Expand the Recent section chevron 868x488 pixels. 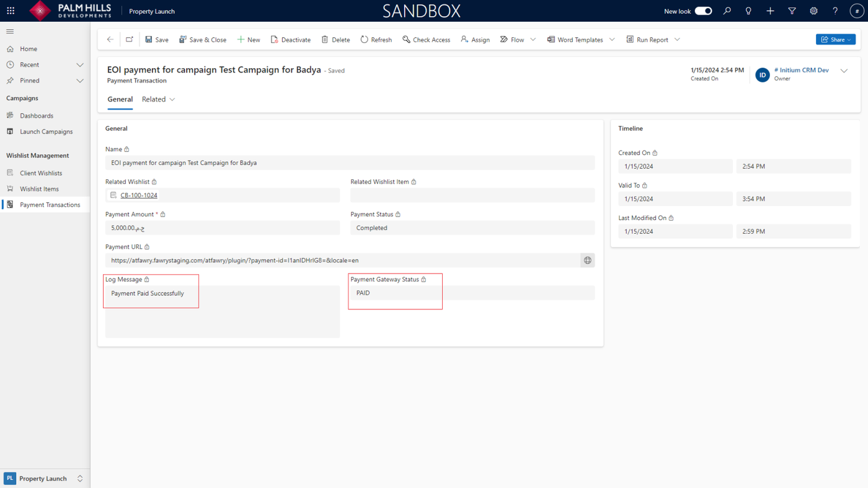[x=80, y=65]
